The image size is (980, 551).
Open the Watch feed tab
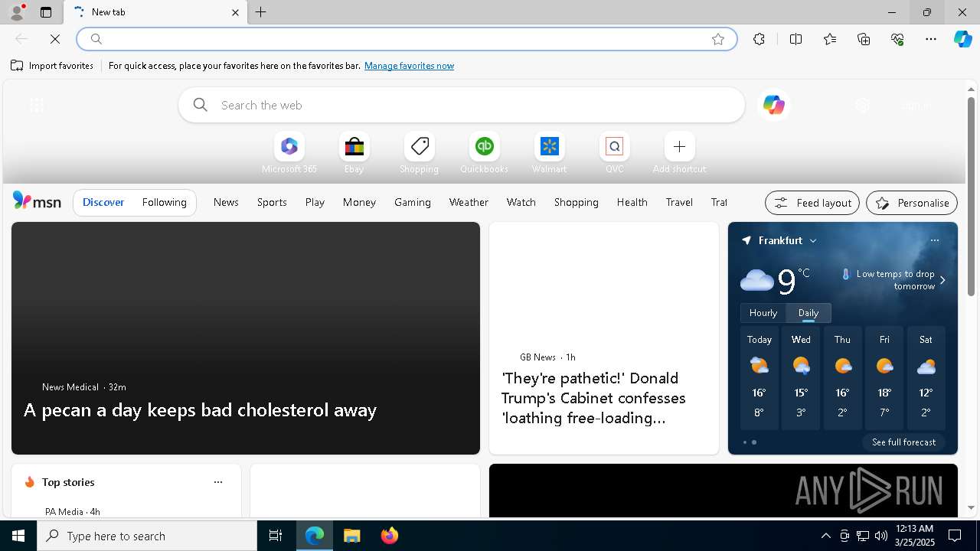coord(521,202)
